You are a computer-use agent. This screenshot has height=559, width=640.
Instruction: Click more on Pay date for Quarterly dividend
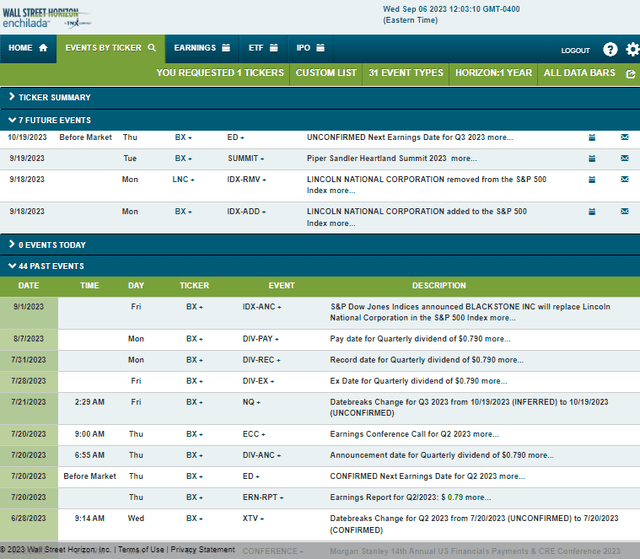(498, 339)
